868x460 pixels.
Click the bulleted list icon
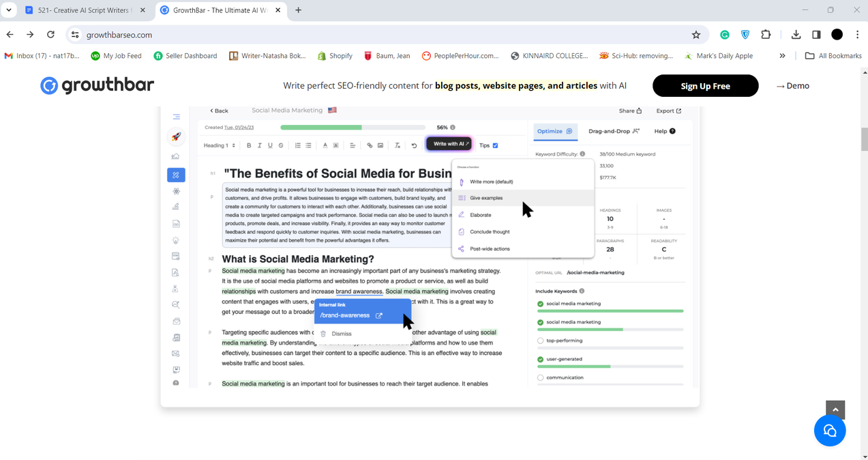(308, 145)
